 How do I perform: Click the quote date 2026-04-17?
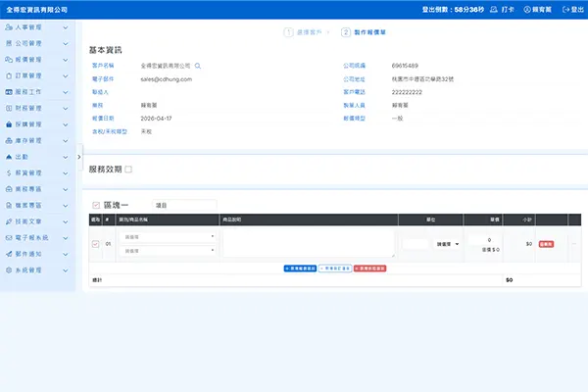(156, 119)
